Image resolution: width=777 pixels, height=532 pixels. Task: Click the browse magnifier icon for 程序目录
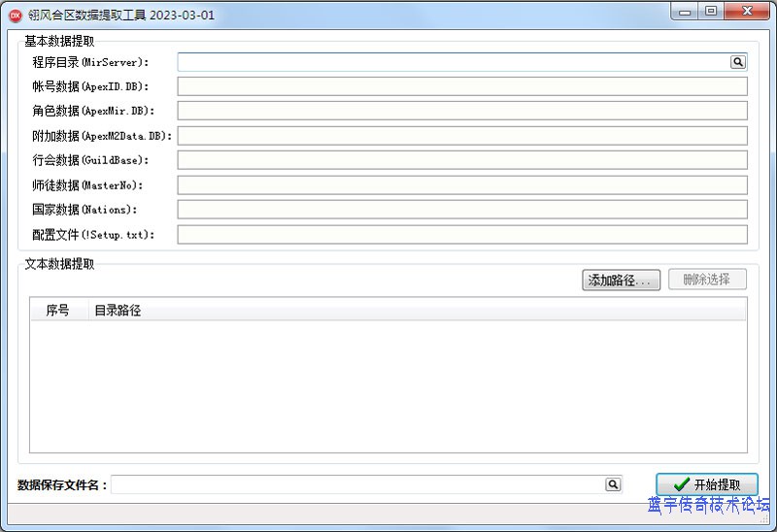point(738,62)
